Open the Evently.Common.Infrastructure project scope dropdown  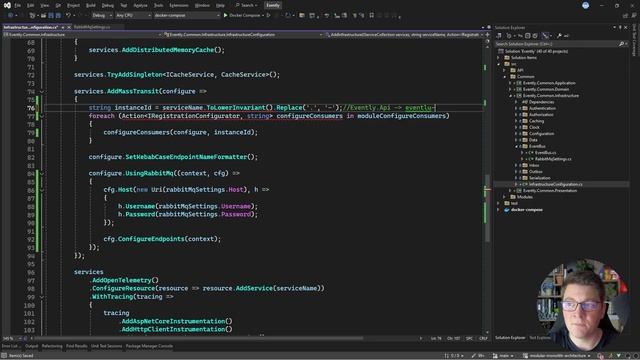tap(82, 35)
